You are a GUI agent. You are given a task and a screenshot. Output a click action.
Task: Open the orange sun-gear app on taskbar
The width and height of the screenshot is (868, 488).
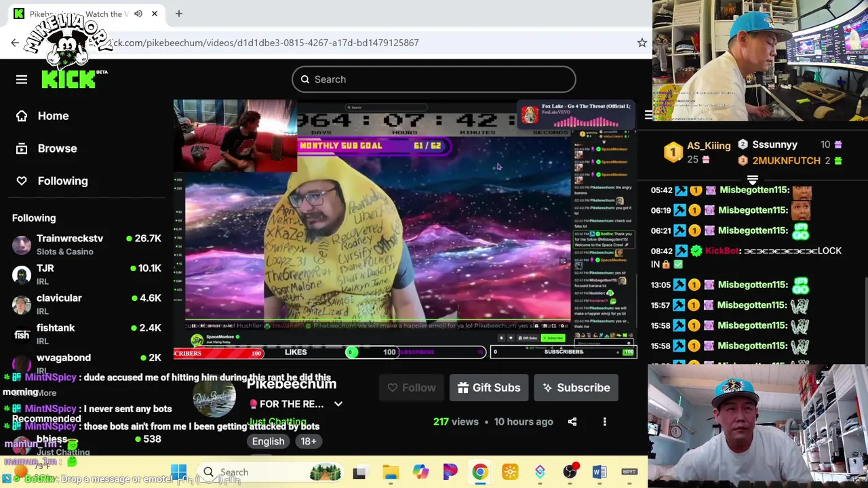click(x=510, y=472)
